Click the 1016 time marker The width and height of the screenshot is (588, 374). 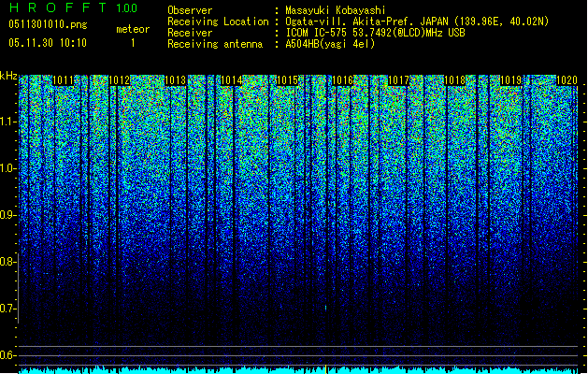click(343, 80)
